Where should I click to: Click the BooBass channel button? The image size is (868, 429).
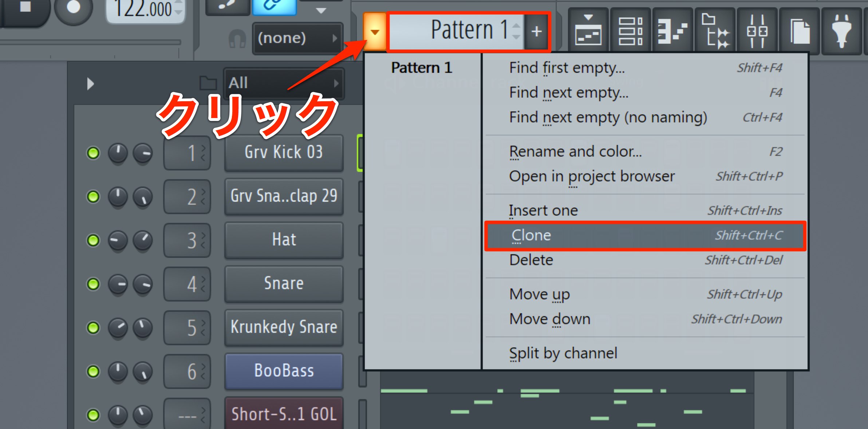click(x=284, y=371)
